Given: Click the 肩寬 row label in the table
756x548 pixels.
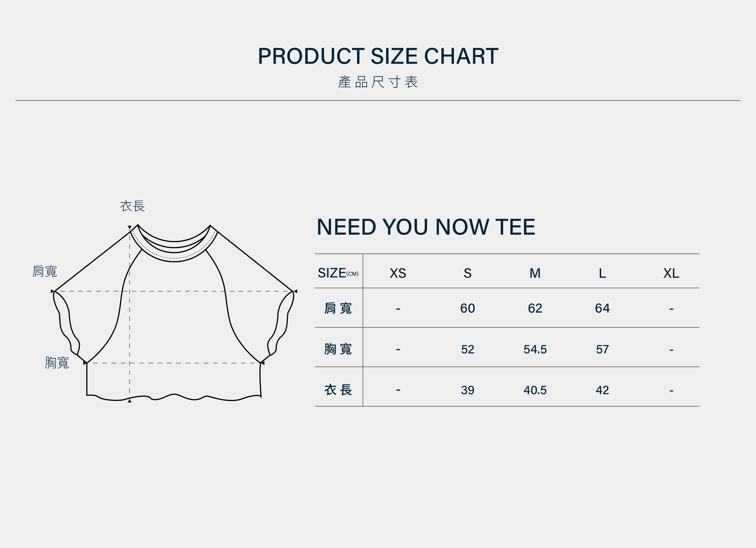Looking at the screenshot, I should tap(338, 308).
